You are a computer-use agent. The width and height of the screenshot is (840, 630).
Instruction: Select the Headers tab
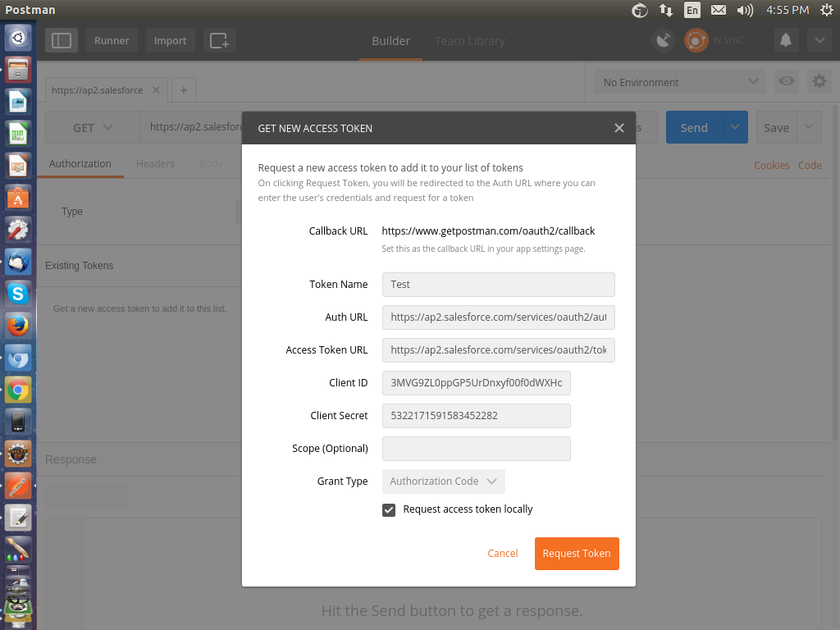(x=155, y=164)
